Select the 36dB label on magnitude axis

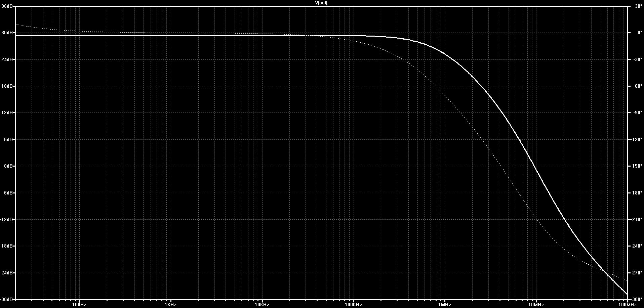[7, 6]
